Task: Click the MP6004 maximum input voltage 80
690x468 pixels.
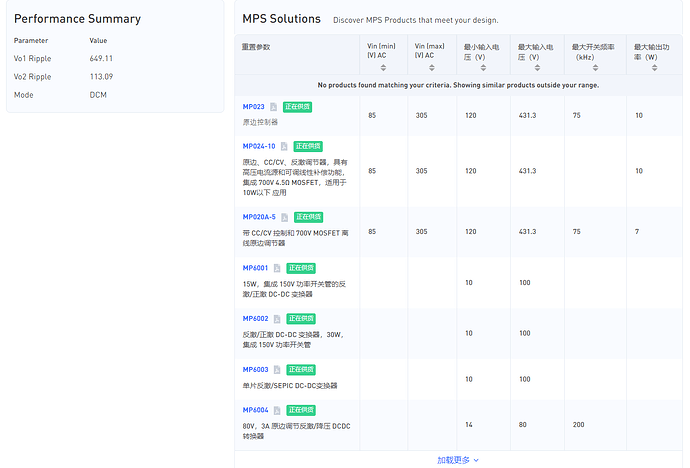Action: [523, 425]
